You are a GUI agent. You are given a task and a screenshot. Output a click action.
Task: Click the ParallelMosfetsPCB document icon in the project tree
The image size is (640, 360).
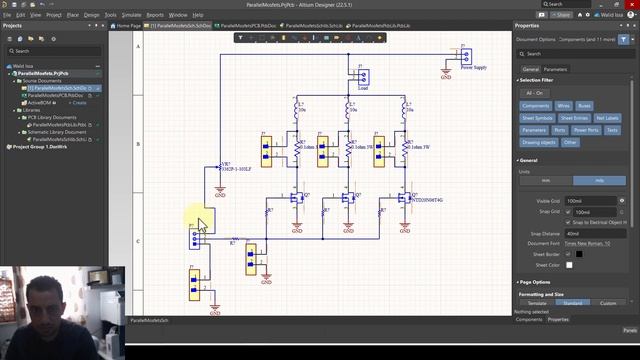(x=24, y=96)
